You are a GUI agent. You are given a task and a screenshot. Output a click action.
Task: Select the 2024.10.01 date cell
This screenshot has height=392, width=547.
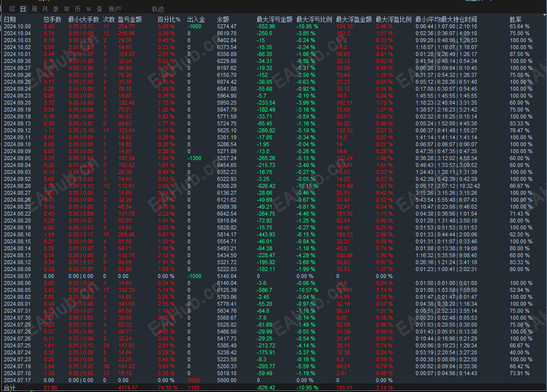(x=17, y=55)
